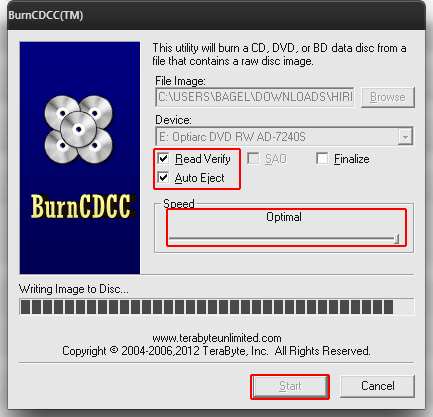
Task: Click the TeraByte copyright notice text
Action: click(x=216, y=351)
